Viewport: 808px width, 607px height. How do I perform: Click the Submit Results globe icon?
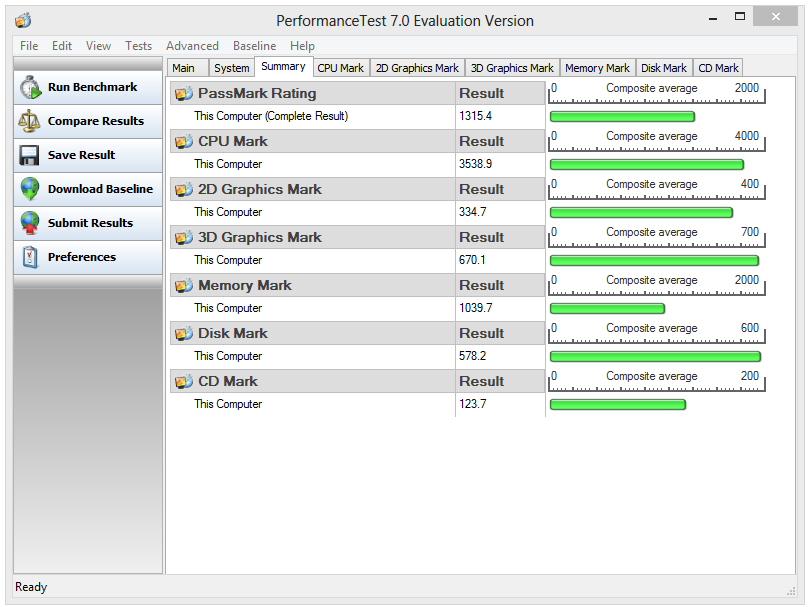[x=30, y=223]
